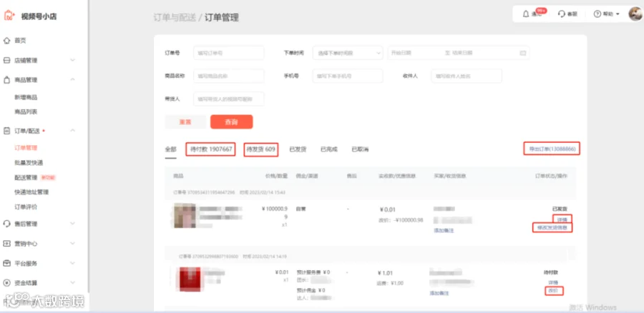The width and height of the screenshot is (644, 313).
Task: Open 详情 for the 待付款 order
Action: click(553, 283)
